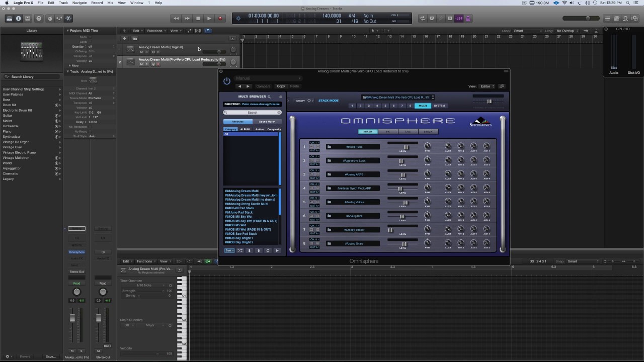
Task: Click the duplicate track button
Action: 135,39
